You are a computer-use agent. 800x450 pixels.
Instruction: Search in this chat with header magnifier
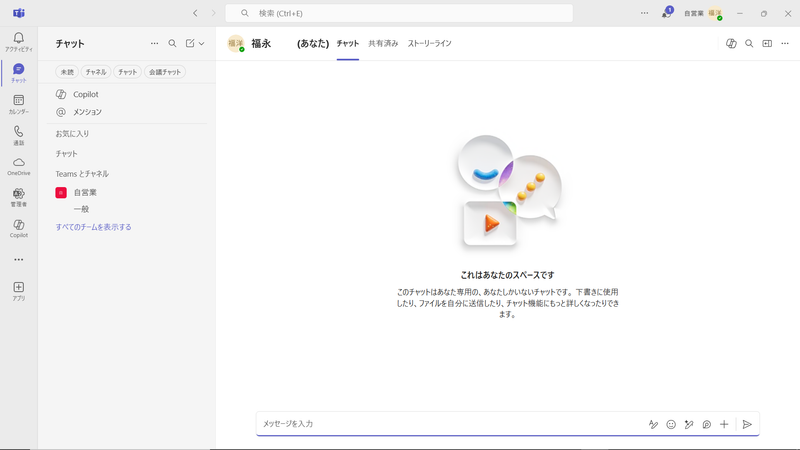click(x=749, y=43)
